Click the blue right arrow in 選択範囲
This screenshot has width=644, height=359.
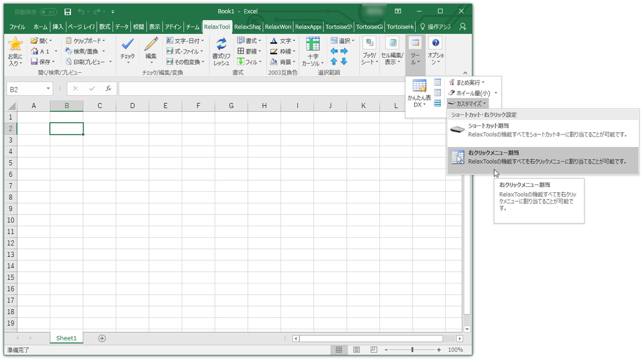[344, 51]
